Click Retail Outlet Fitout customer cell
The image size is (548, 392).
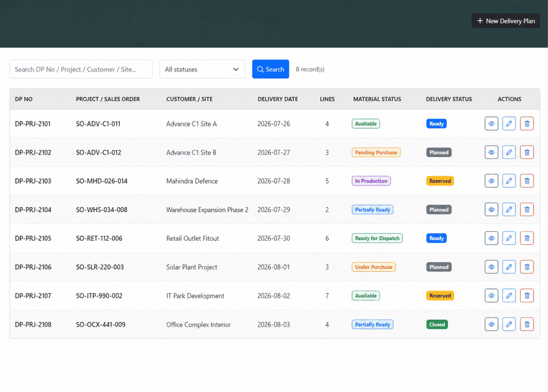point(193,238)
